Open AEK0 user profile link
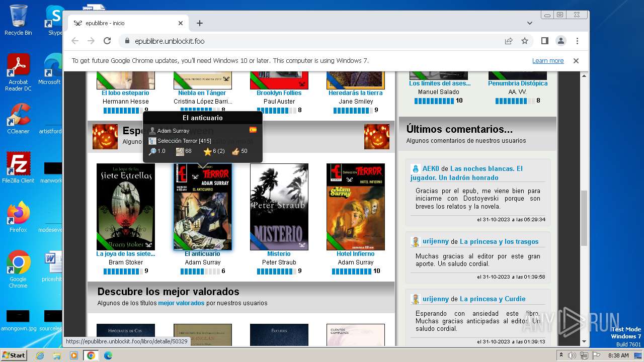Image resolution: width=644 pixels, height=362 pixels. pyautogui.click(x=431, y=168)
